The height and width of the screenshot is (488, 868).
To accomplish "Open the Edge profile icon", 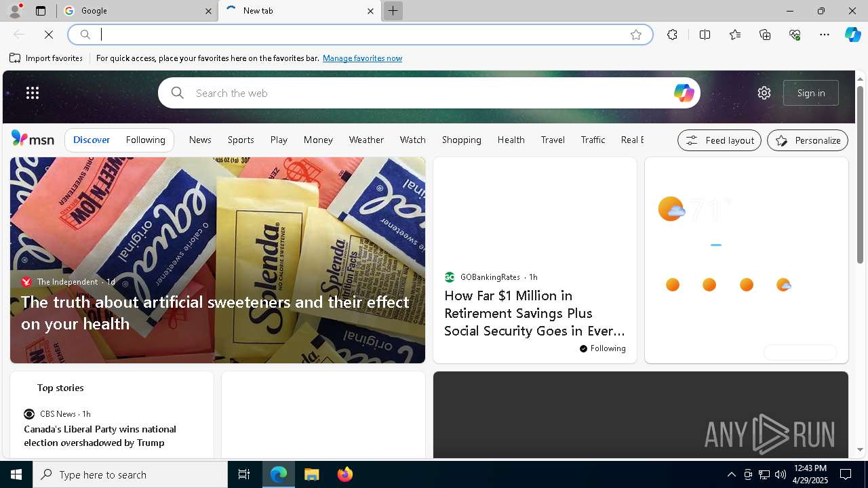I will pos(15,11).
